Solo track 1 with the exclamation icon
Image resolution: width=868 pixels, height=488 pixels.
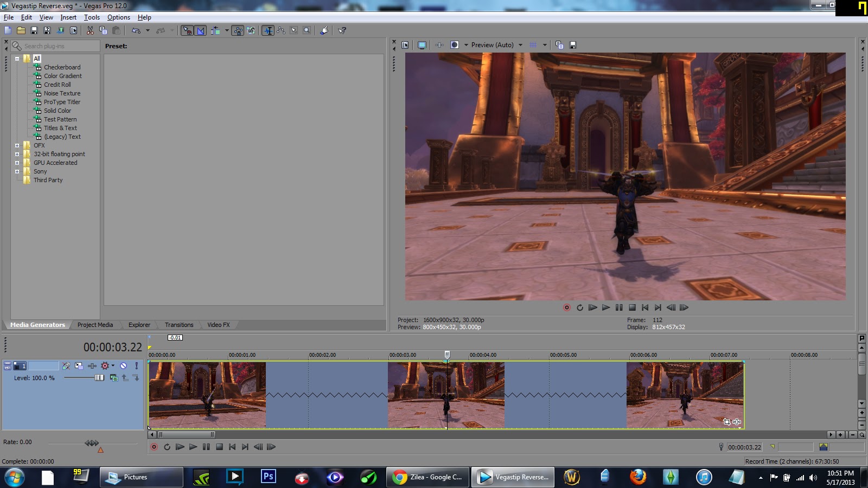136,366
